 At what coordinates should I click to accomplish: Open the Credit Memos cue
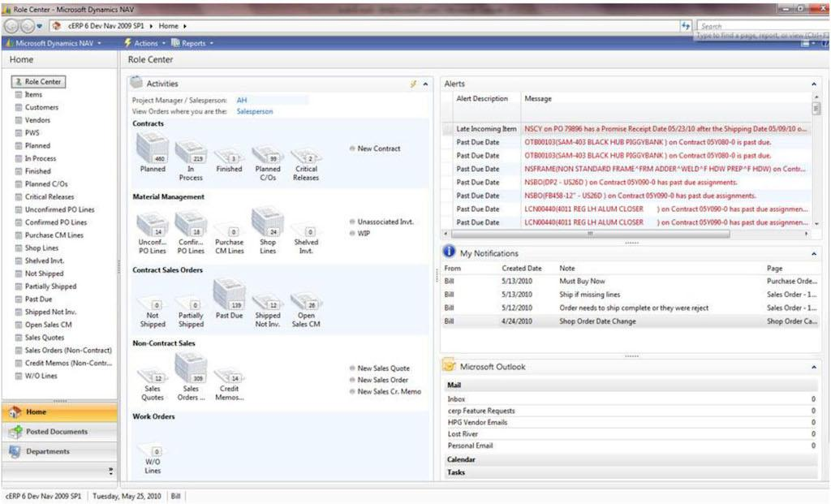229,385
